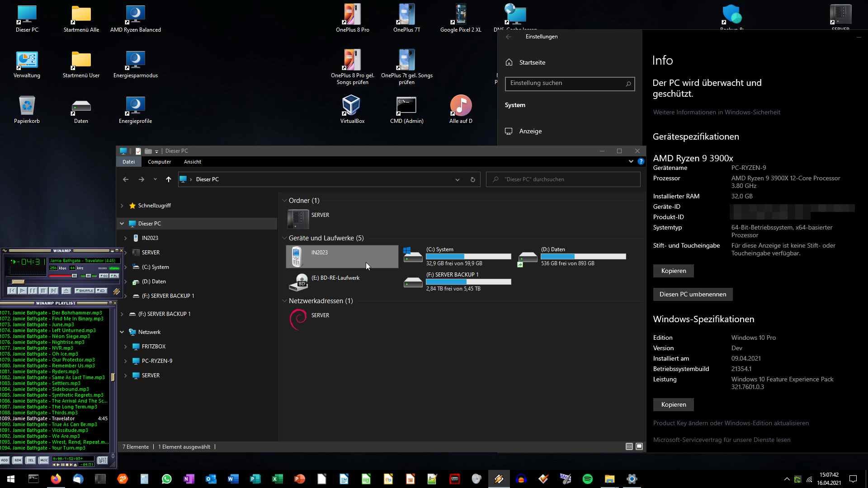Click Winamp playlist scrollbar handle

point(113,377)
